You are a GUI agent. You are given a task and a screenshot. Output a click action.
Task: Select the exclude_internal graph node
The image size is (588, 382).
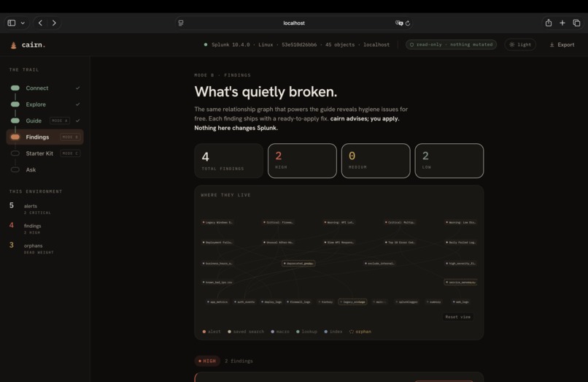tap(379, 263)
